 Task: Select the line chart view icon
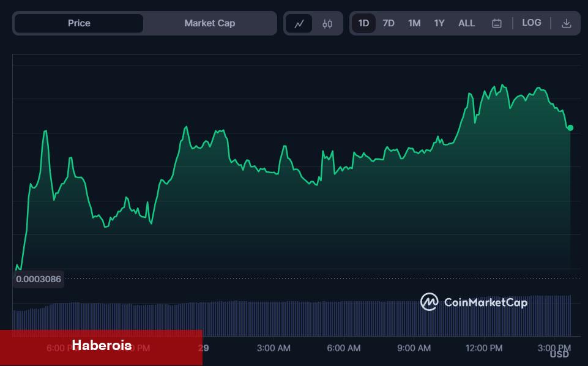(299, 24)
